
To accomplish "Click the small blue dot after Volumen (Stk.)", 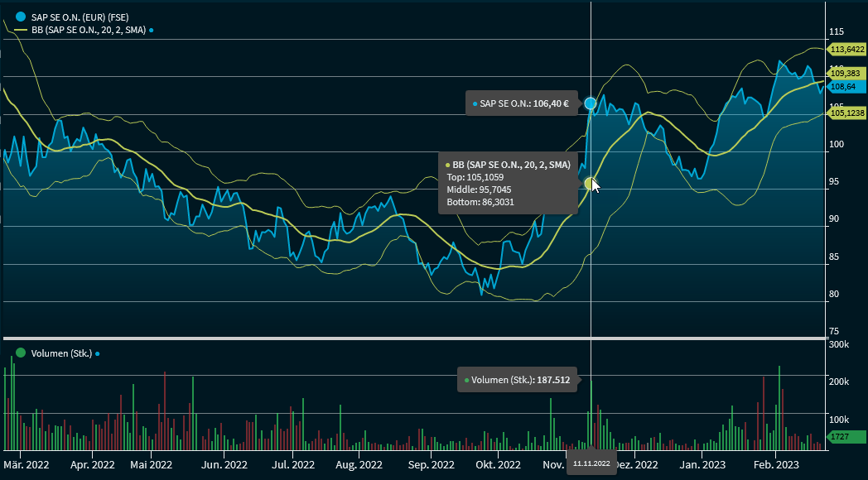I will pyautogui.click(x=97, y=353).
